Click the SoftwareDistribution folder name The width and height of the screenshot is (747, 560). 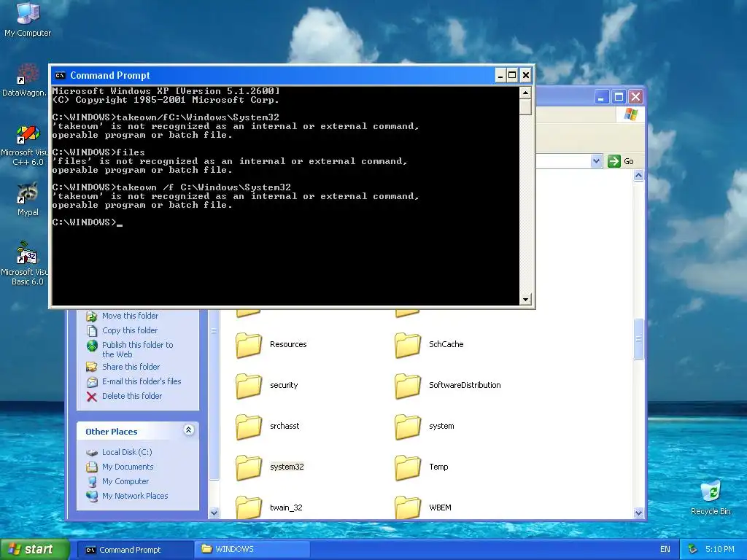(x=465, y=385)
